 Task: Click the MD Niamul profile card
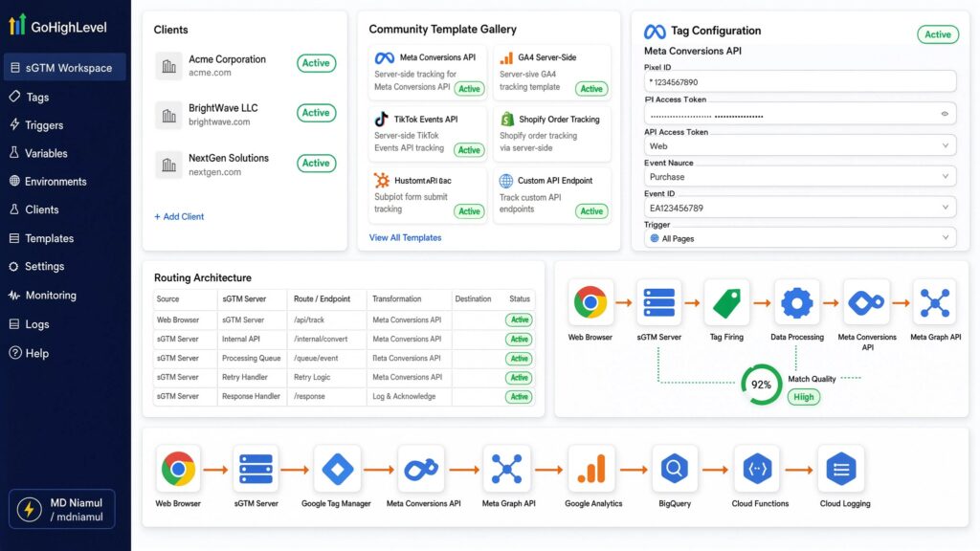click(x=62, y=509)
